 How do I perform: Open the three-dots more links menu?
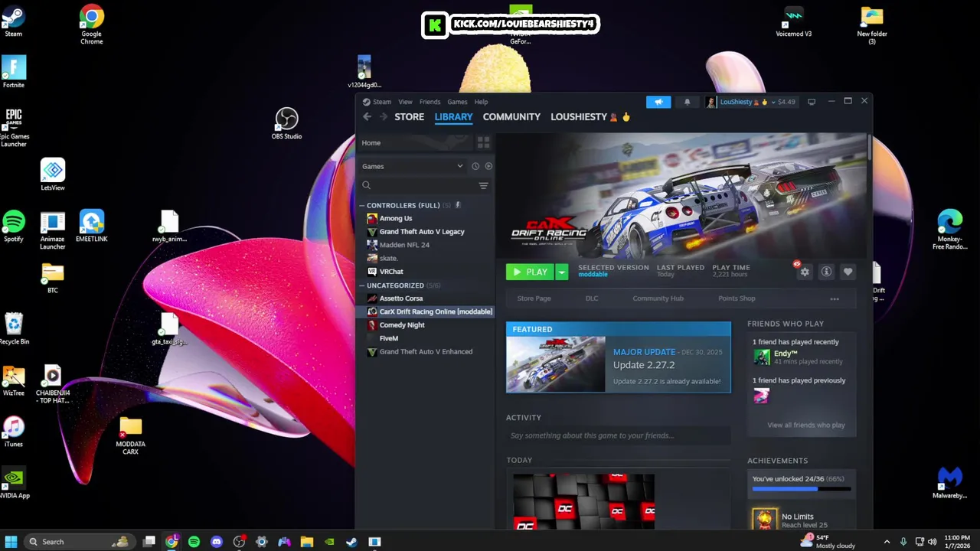click(x=835, y=299)
